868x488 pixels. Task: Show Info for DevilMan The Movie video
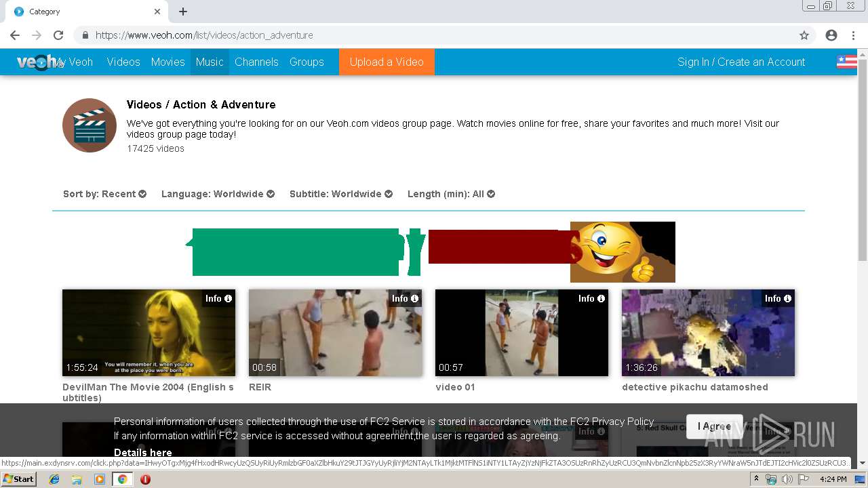[x=218, y=298]
